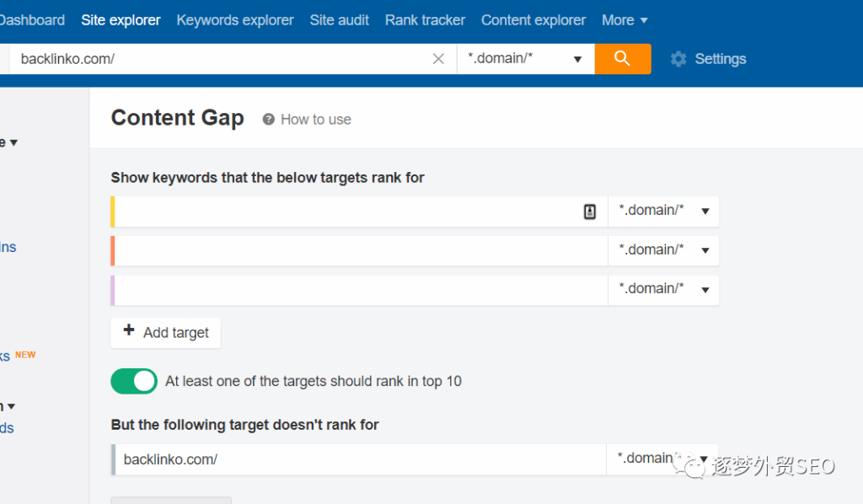
Task: Click the Settings link
Action: [x=721, y=59]
